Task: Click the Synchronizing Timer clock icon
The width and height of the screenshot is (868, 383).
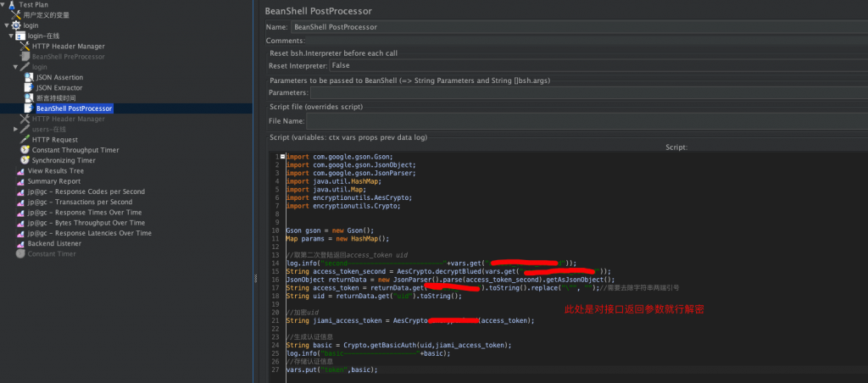Action: tap(25, 160)
